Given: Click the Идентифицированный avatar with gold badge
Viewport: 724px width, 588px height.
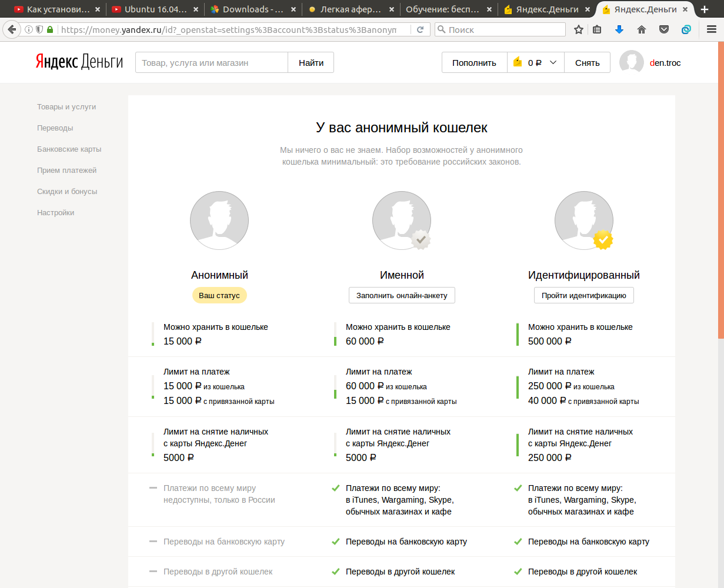Looking at the screenshot, I should coord(584,220).
